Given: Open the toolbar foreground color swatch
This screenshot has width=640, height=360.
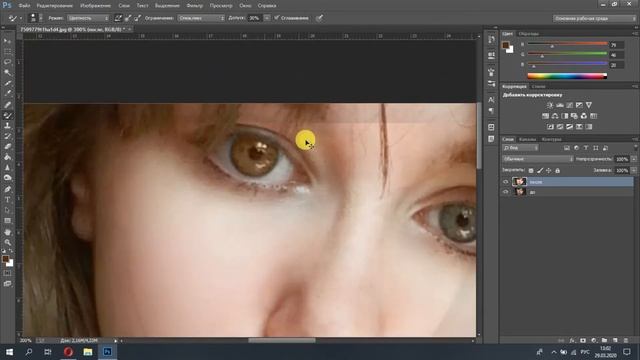Looking at the screenshot, I should pyautogui.click(x=5, y=259).
